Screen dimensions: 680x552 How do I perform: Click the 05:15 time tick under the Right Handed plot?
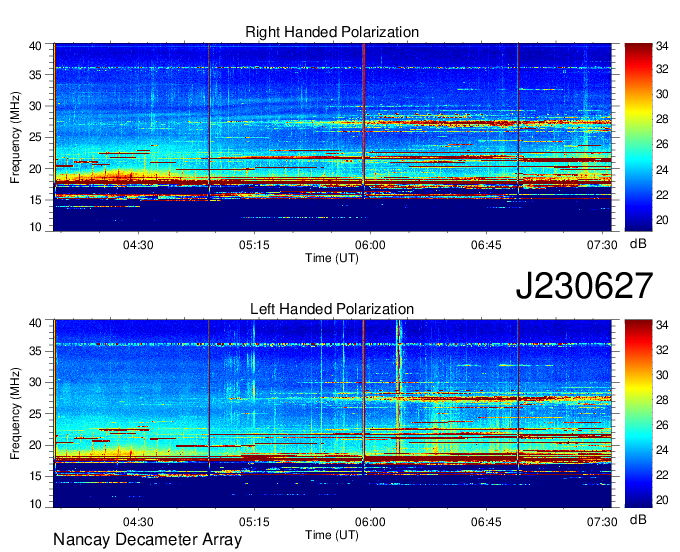point(254,245)
